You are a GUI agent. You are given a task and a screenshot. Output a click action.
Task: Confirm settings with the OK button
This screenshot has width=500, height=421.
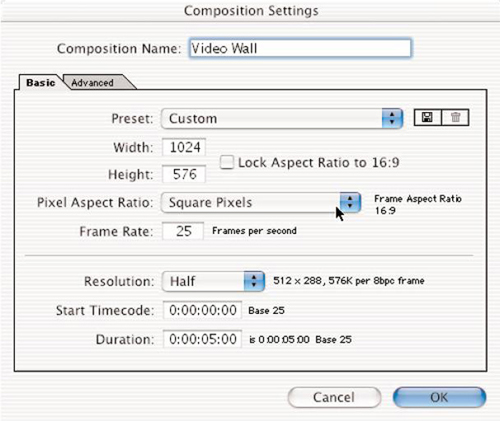point(439,397)
